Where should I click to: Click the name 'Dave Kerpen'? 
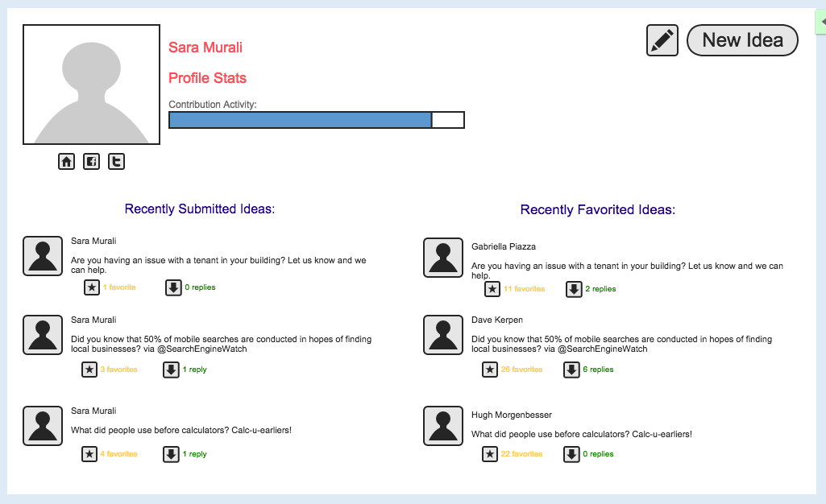coord(497,320)
